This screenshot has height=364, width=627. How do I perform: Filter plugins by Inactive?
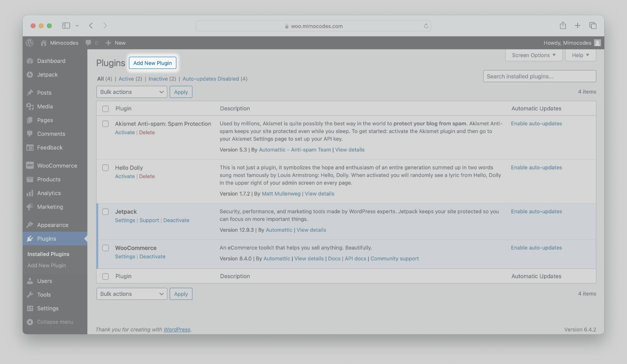click(158, 79)
